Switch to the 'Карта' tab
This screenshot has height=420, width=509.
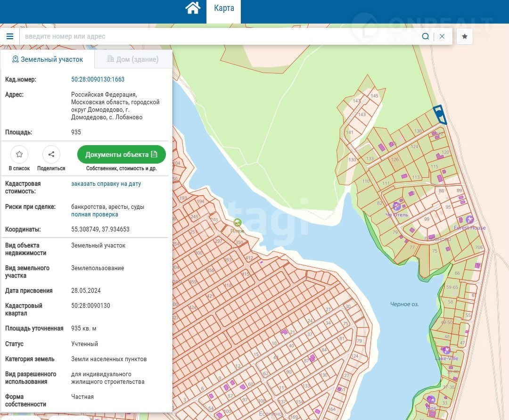224,8
